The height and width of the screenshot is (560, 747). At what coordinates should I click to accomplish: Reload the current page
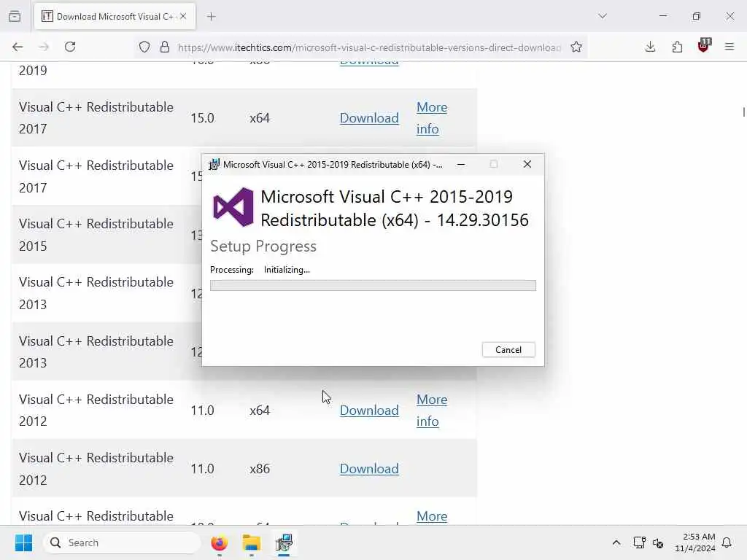tap(70, 47)
